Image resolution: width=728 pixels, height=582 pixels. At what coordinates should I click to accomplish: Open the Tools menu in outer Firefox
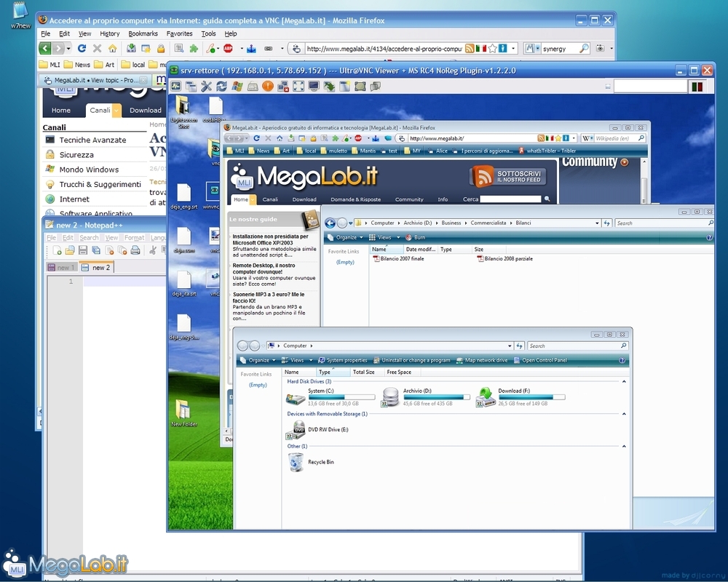click(208, 33)
